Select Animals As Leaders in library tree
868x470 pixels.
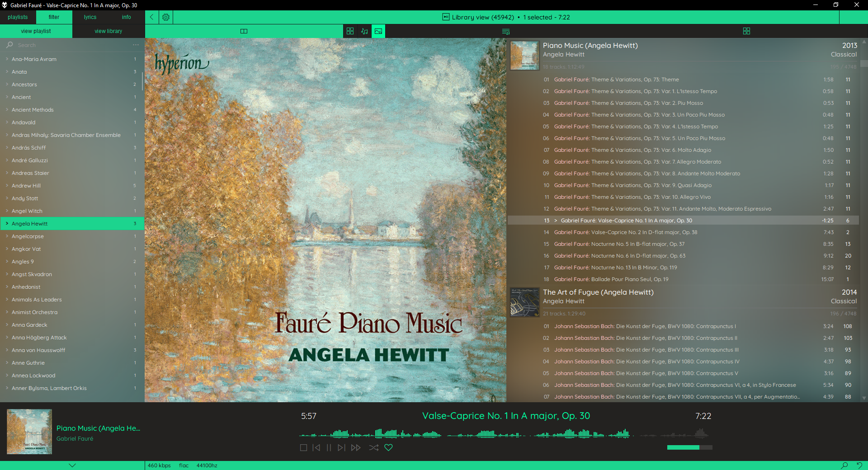[x=71, y=300]
